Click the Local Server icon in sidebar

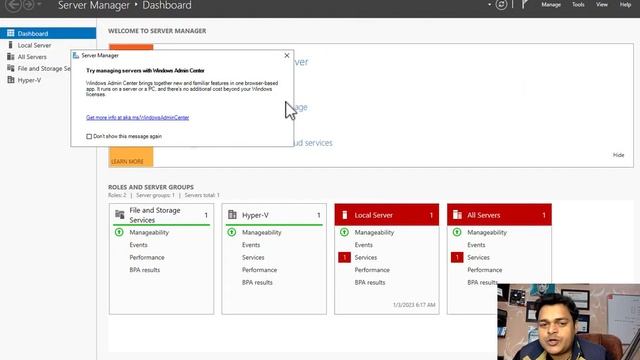click(11, 45)
